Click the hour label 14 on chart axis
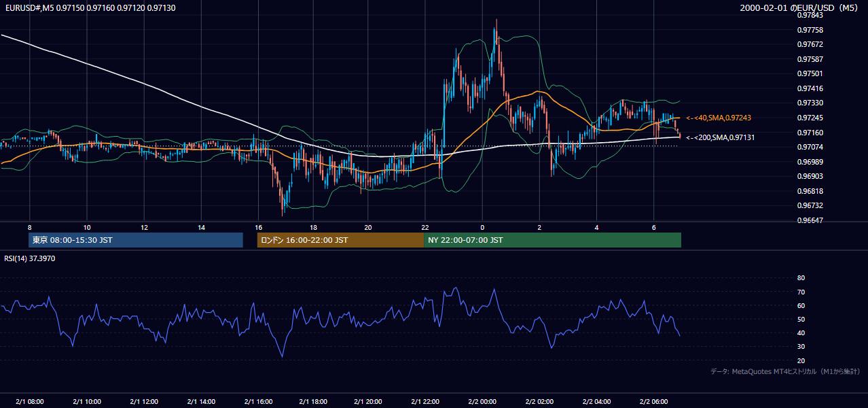The image size is (868, 408). [202, 227]
